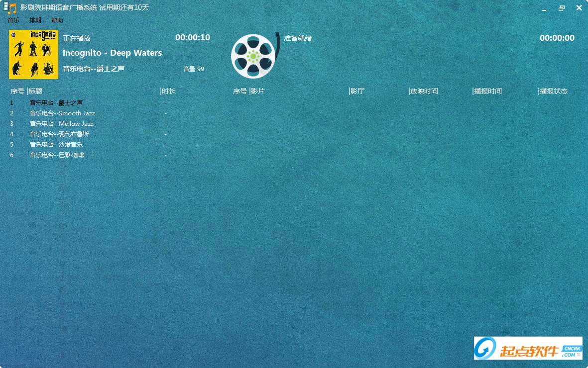The width and height of the screenshot is (588, 368).
Task: Click the 放映时间 column header
Action: (x=424, y=91)
